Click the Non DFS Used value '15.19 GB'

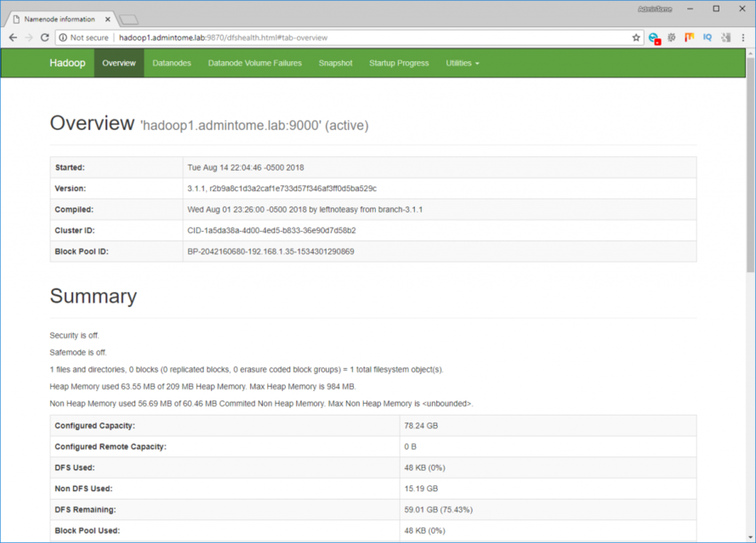421,489
